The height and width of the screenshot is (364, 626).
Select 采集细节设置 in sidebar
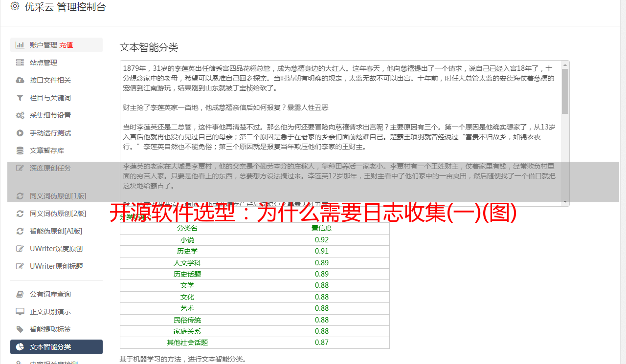pos(56,115)
